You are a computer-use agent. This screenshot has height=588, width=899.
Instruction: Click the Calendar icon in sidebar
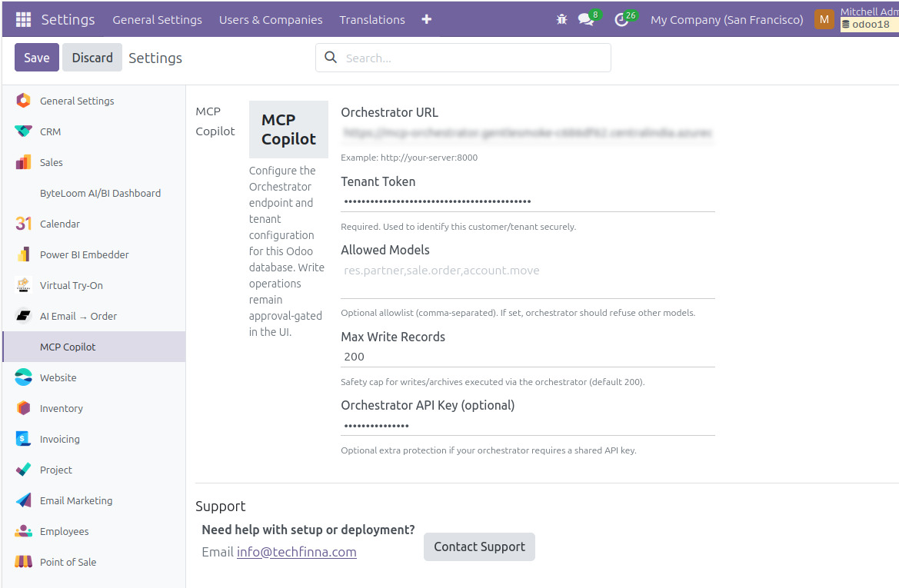click(24, 224)
